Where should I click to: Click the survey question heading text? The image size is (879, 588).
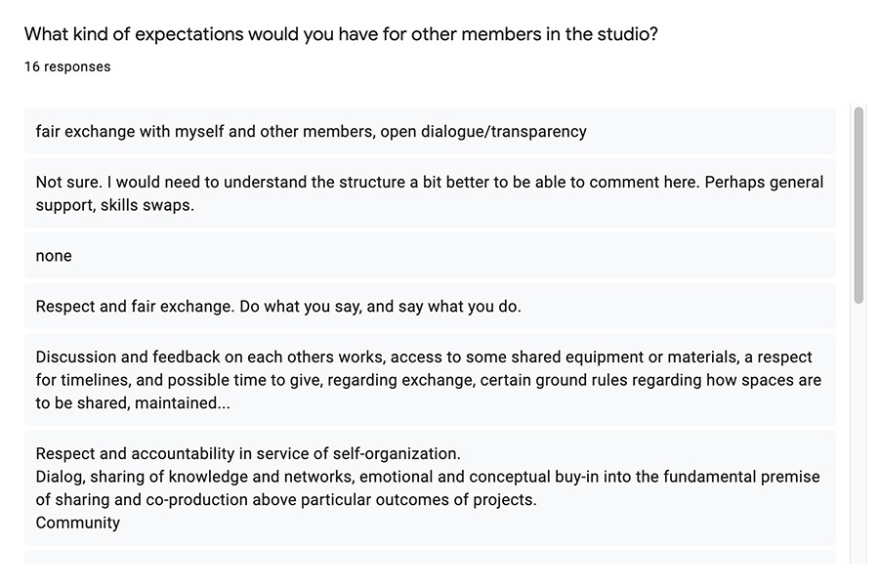click(x=341, y=34)
